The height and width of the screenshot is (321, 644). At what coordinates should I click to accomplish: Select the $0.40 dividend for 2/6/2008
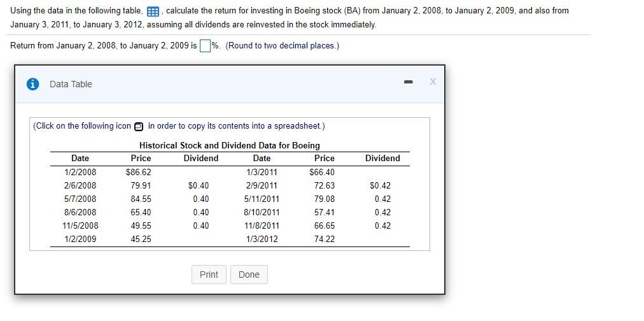click(x=199, y=186)
